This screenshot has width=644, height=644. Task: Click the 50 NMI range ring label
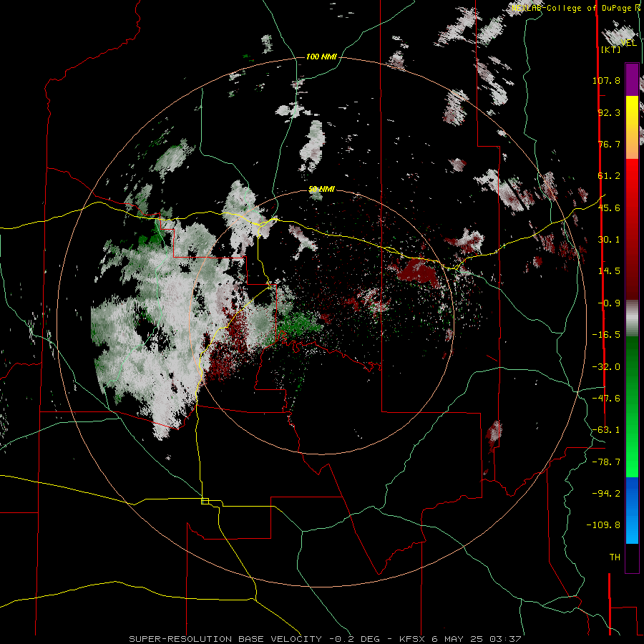click(x=321, y=190)
